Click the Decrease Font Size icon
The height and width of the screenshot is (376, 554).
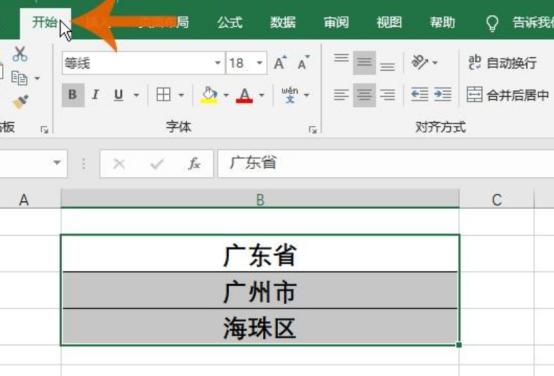(303, 63)
